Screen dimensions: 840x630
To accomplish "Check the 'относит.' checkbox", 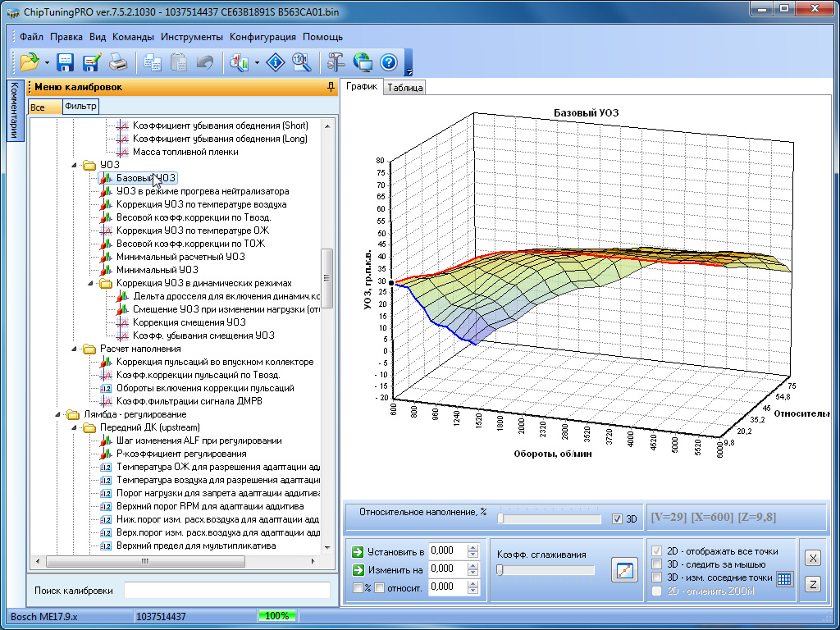I will (380, 587).
